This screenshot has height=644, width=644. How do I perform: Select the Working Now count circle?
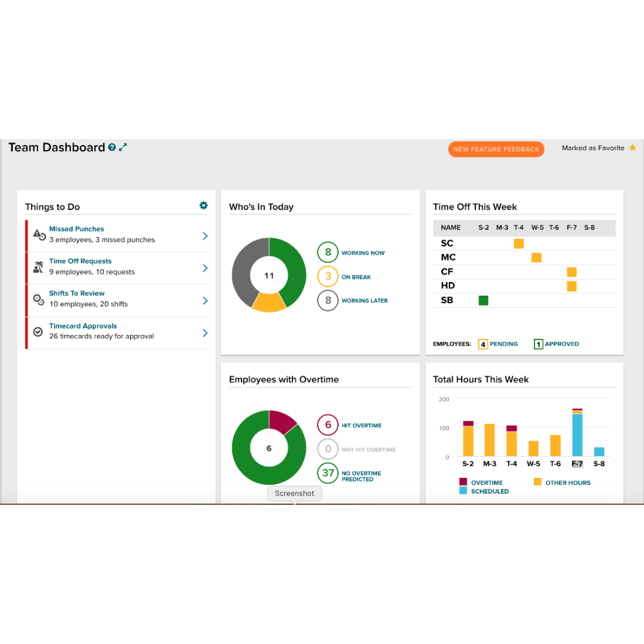pos(328,252)
